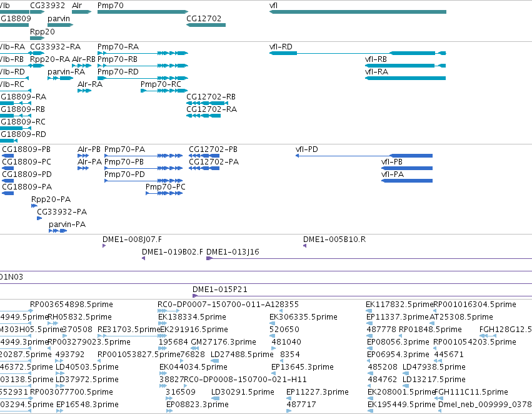
Task: Click the CG33932-PA protein label
Action: [x=62, y=212]
